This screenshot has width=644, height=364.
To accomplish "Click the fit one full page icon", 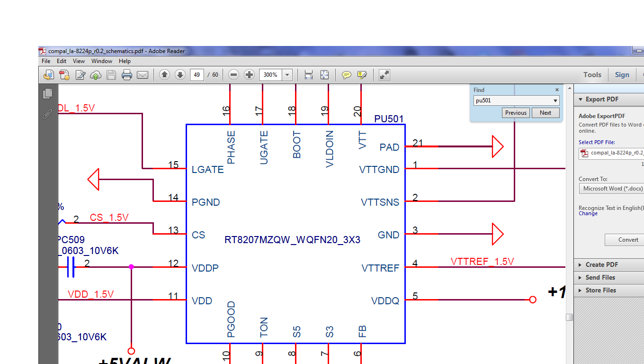I will (x=324, y=75).
